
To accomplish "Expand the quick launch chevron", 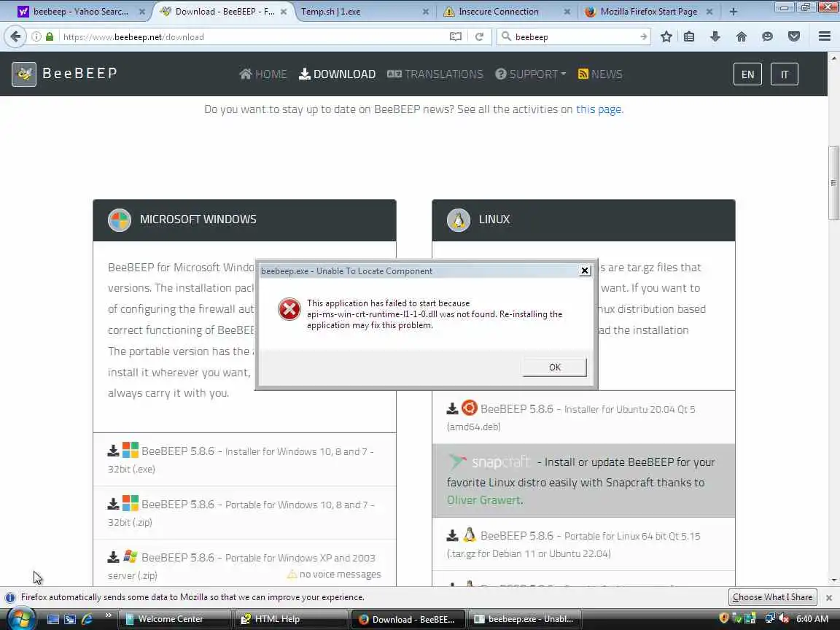I will pyautogui.click(x=108, y=615).
